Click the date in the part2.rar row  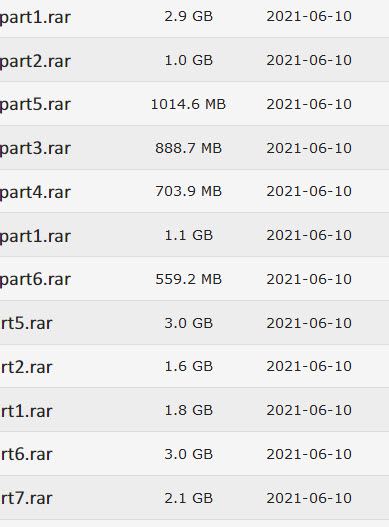tap(309, 60)
